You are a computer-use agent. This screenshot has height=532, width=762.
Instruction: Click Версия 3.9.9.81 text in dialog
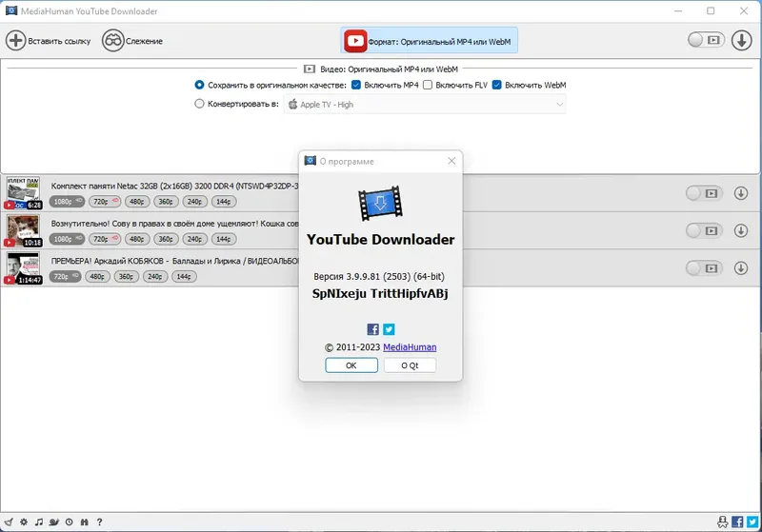[379, 276]
